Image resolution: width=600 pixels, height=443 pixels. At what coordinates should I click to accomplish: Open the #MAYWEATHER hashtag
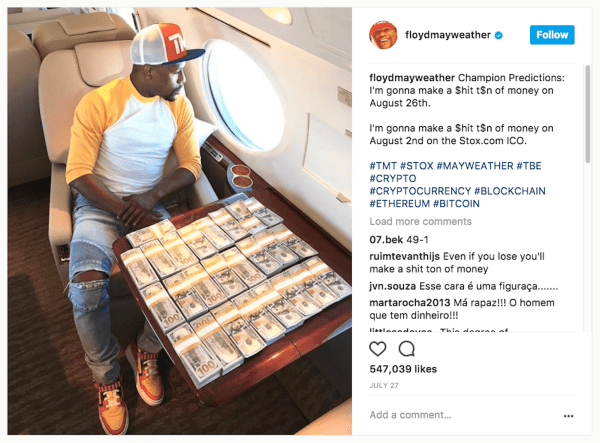tap(475, 166)
